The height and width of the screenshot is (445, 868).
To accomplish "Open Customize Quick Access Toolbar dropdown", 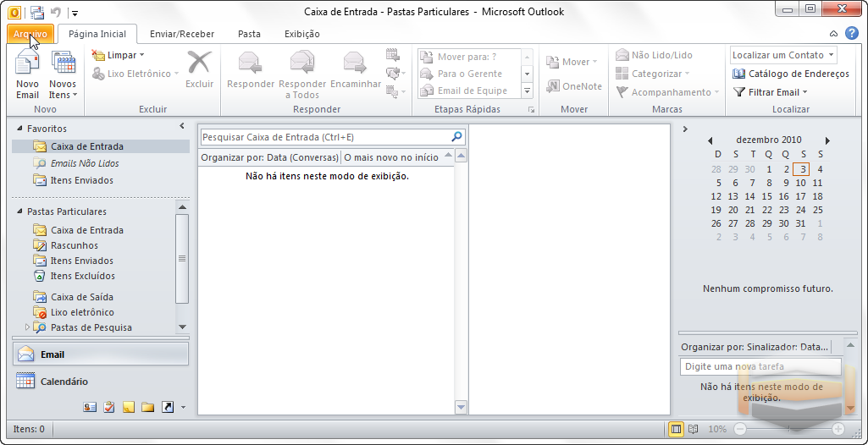I will (75, 13).
